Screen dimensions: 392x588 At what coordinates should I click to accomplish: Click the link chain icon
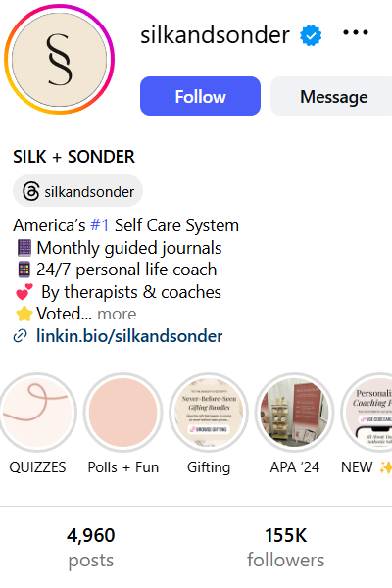click(x=20, y=336)
